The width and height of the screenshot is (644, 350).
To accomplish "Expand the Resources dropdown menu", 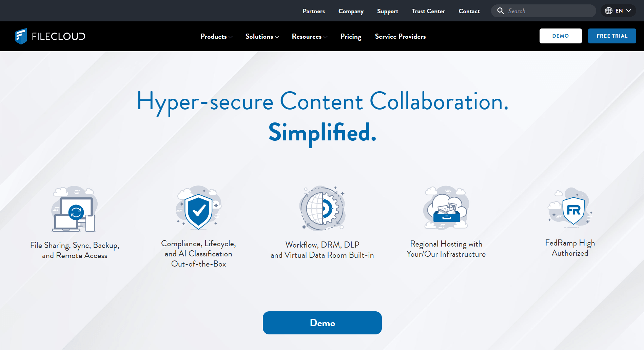I will [310, 36].
